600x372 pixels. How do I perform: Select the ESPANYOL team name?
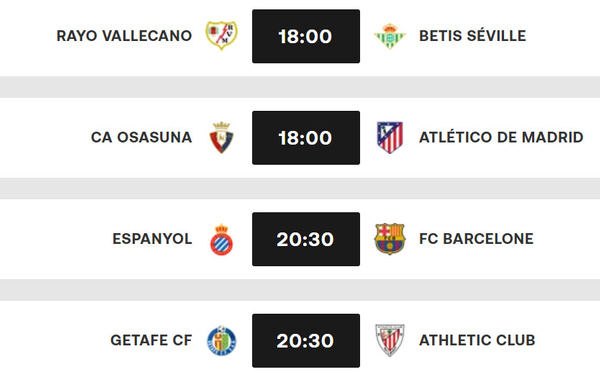pyautogui.click(x=152, y=239)
